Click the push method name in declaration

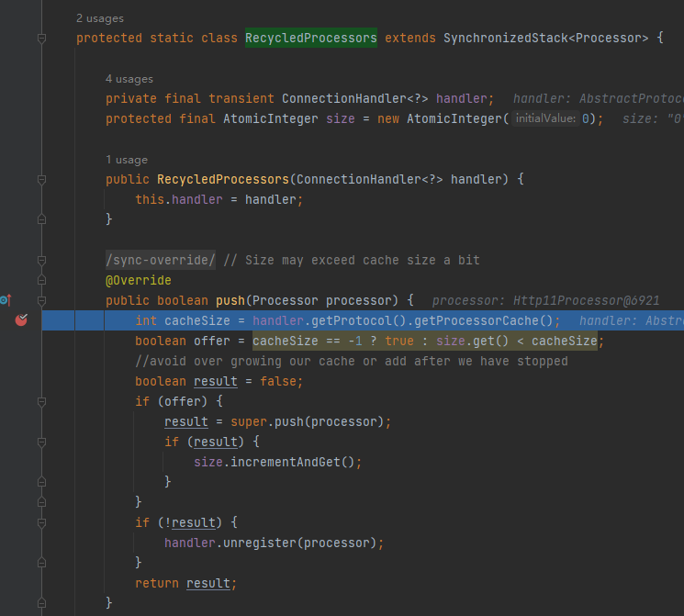coord(230,300)
